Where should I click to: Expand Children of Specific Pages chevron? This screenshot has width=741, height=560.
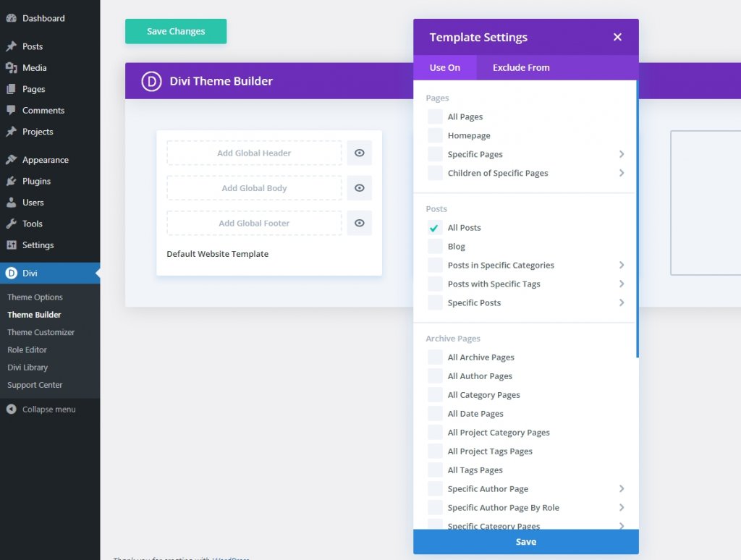coord(622,173)
